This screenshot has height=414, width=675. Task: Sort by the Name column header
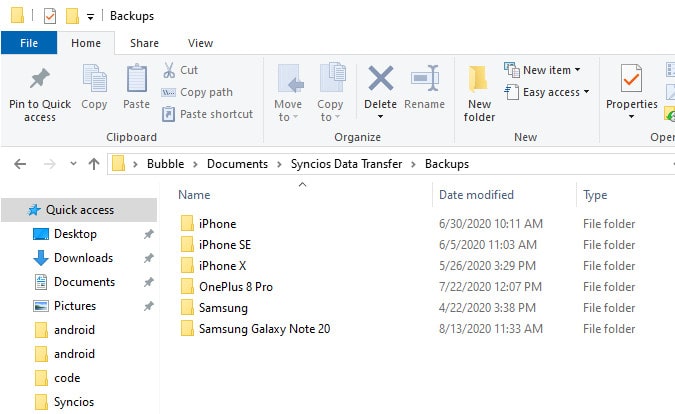tap(194, 195)
